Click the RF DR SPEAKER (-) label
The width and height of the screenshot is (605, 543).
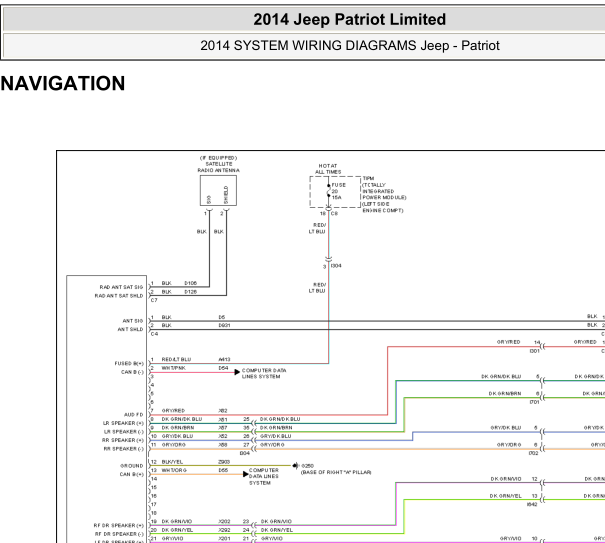pyautogui.click(x=119, y=534)
